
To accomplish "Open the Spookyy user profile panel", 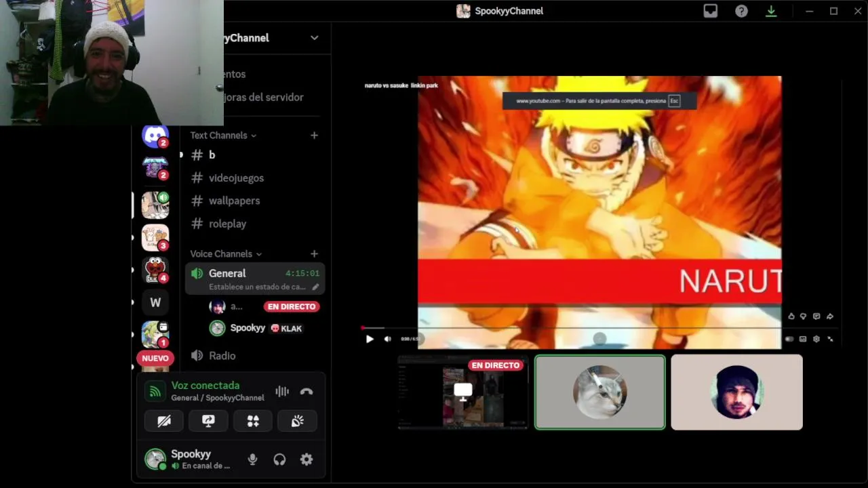I will pyautogui.click(x=189, y=460).
